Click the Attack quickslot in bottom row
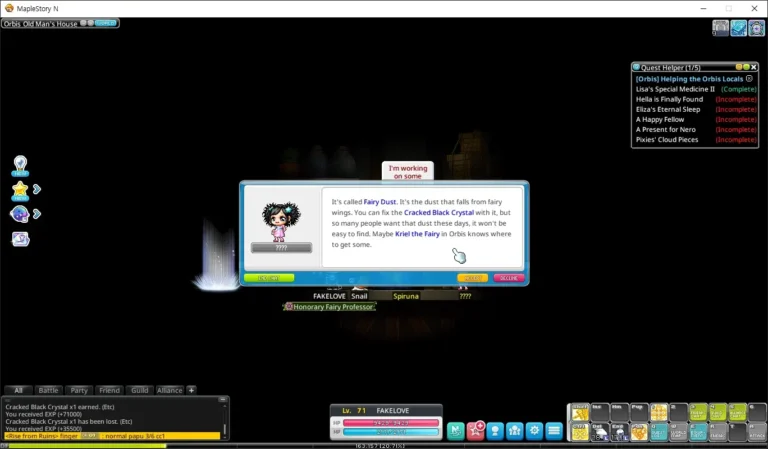The image size is (768, 449). (x=758, y=432)
